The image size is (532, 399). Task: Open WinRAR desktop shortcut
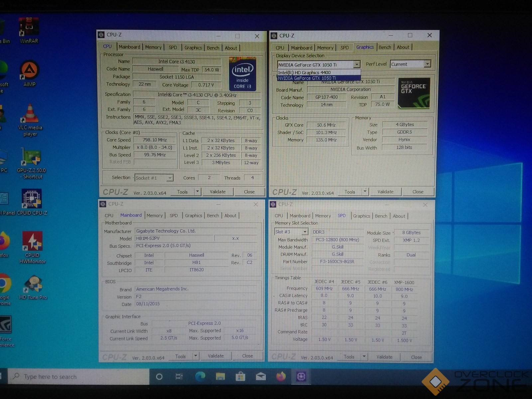(x=29, y=30)
